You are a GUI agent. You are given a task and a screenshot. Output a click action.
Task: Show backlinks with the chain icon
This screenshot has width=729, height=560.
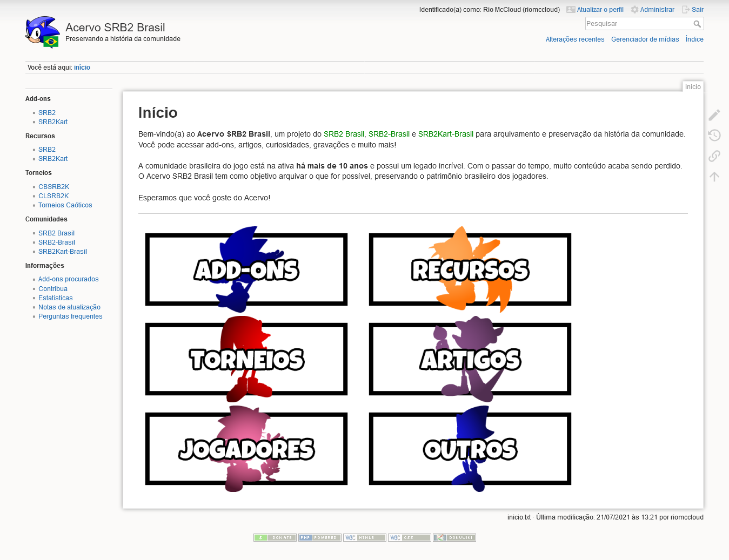(x=714, y=156)
